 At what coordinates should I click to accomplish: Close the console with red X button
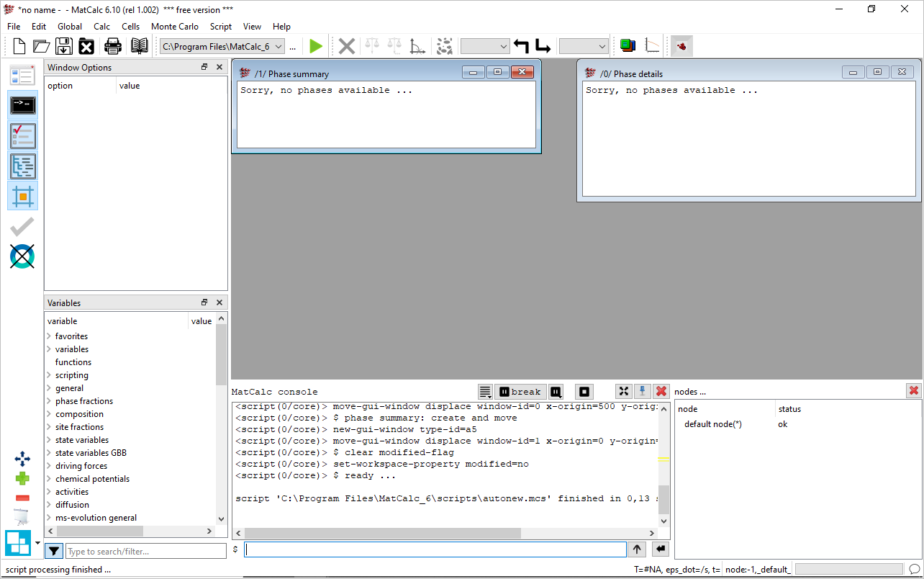(661, 391)
